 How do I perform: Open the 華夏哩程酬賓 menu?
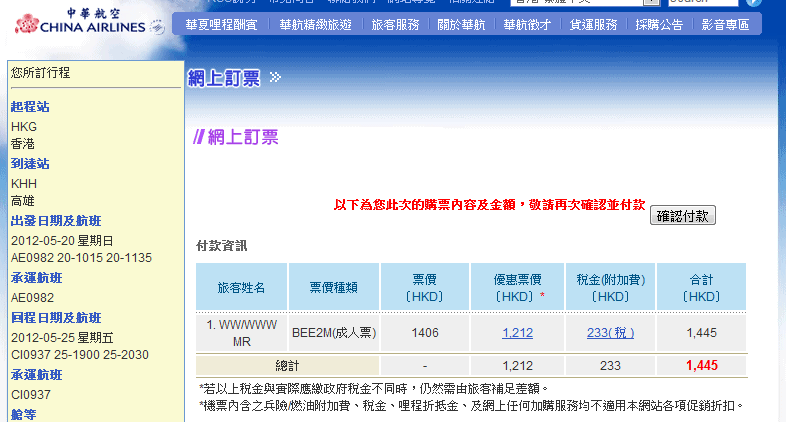(x=221, y=25)
